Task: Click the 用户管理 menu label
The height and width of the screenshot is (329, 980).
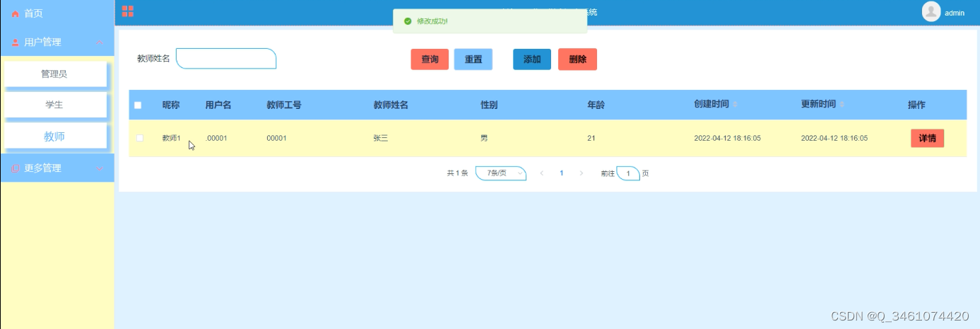Action: [42, 42]
